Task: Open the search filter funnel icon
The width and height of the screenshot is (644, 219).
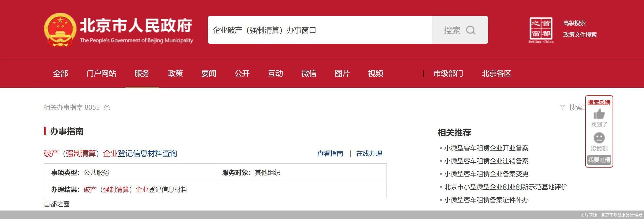Action: point(562,107)
